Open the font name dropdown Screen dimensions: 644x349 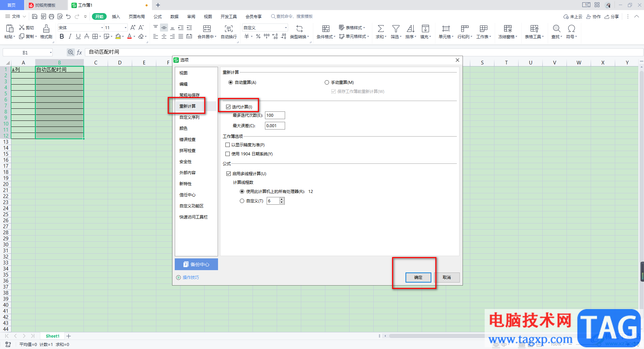(102, 28)
